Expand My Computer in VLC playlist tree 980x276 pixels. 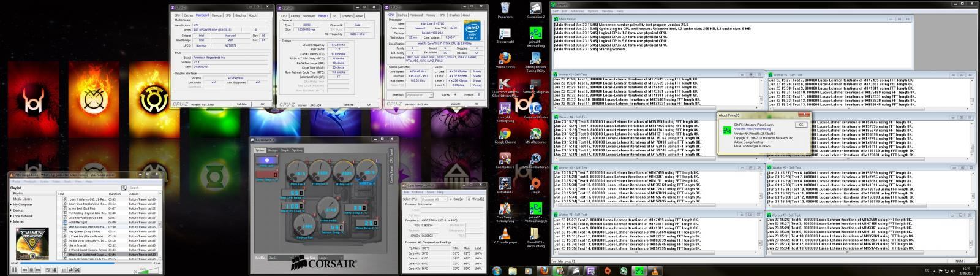click(10, 205)
